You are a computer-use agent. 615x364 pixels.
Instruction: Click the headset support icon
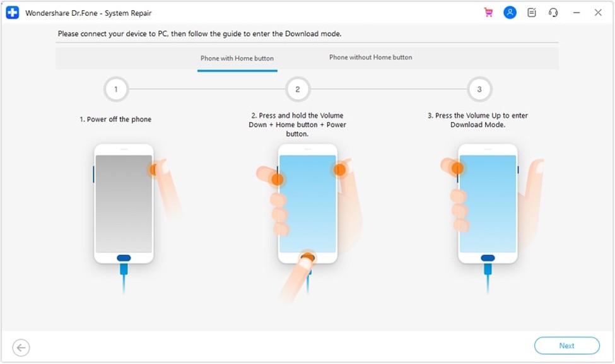click(x=553, y=13)
